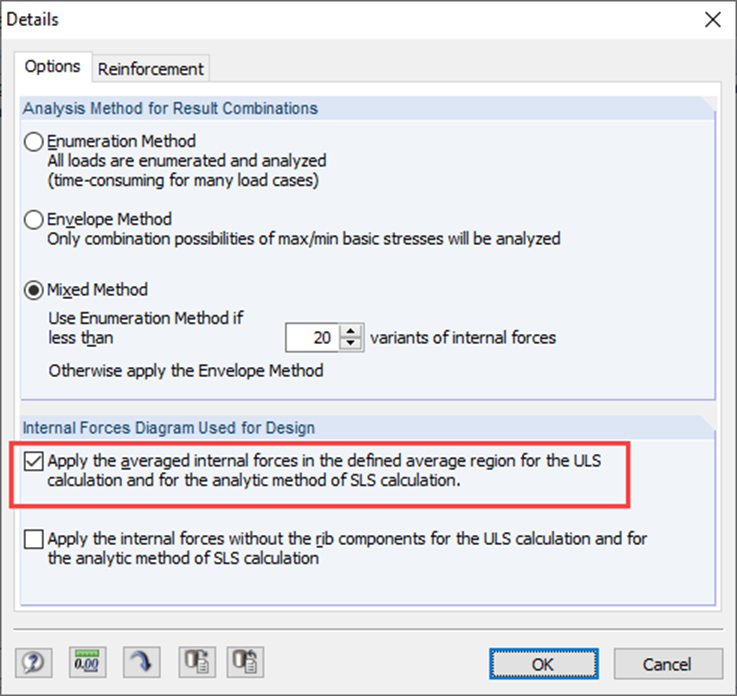Screen dimensions: 737x696
Task: Click the Enumeration Method label text
Action: [122, 142]
